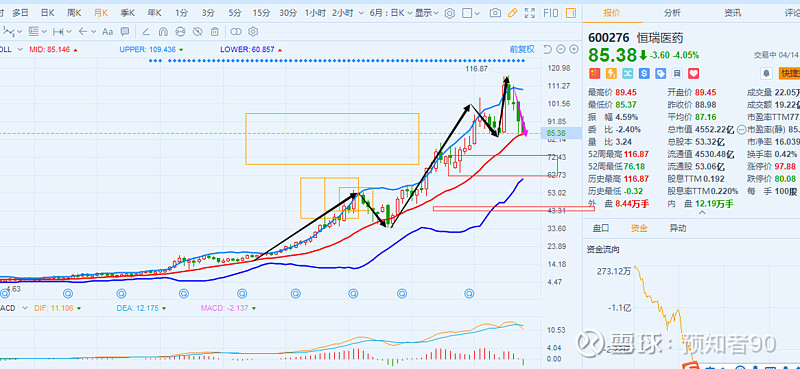Open more options ellipsis beside 总市值
Image resolution: width=800 pixels, height=369 pixels.
pos(742,130)
